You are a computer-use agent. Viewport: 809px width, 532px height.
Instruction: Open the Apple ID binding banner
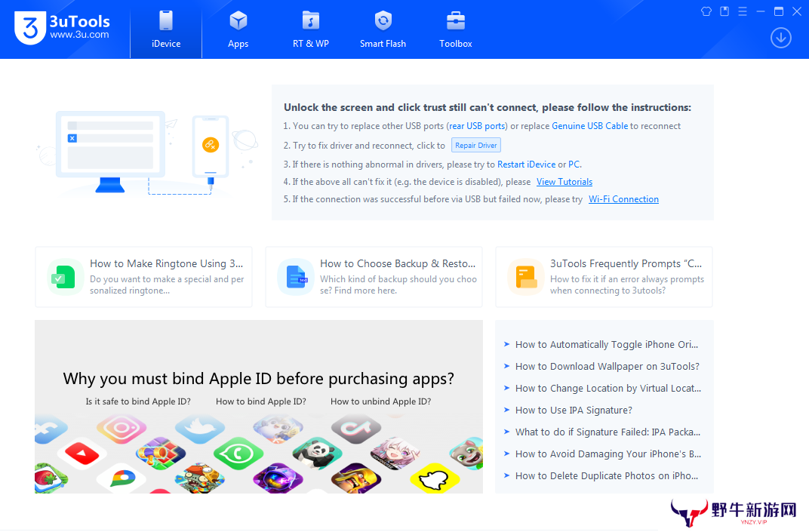click(259, 407)
